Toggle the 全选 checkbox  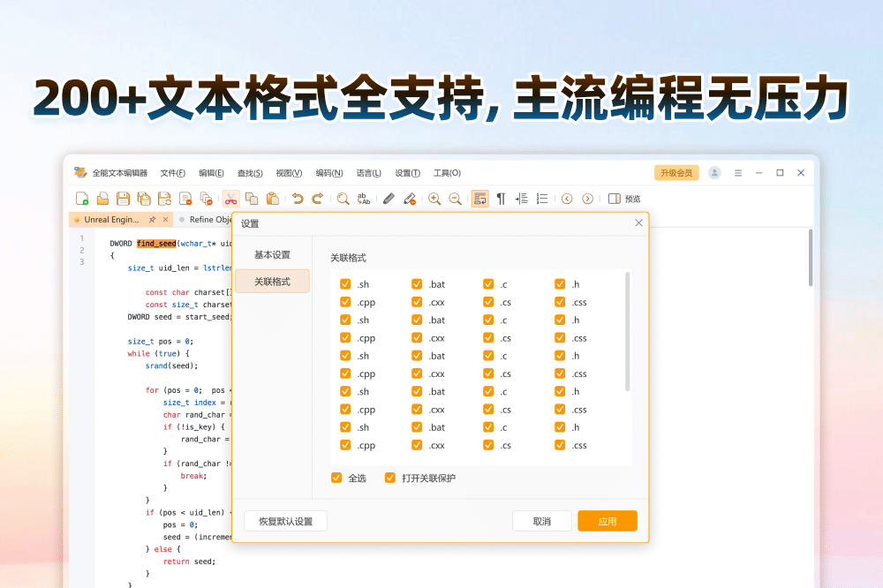click(336, 478)
